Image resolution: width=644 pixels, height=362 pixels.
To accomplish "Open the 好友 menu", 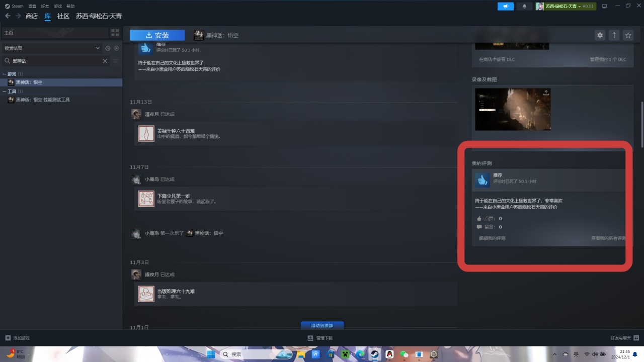I will [x=45, y=6].
